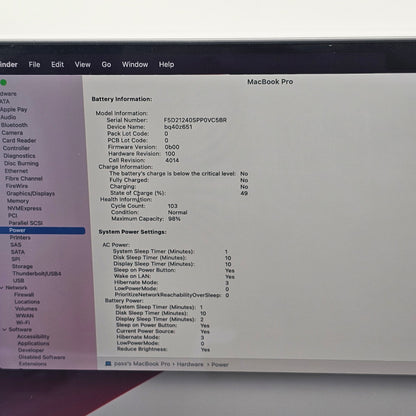Click the MacBook Pro window title
Image resolution: width=416 pixels, height=416 pixels.
pos(270,82)
